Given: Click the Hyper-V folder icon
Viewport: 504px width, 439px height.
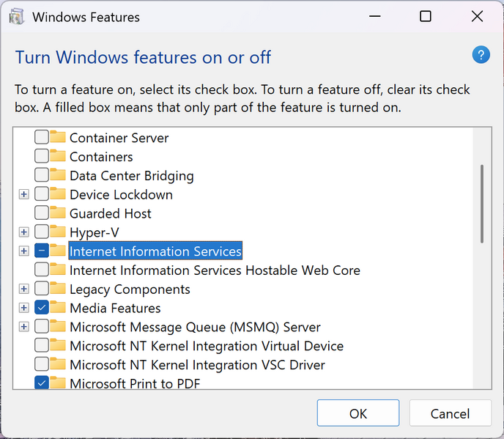Looking at the screenshot, I should pyautogui.click(x=58, y=232).
